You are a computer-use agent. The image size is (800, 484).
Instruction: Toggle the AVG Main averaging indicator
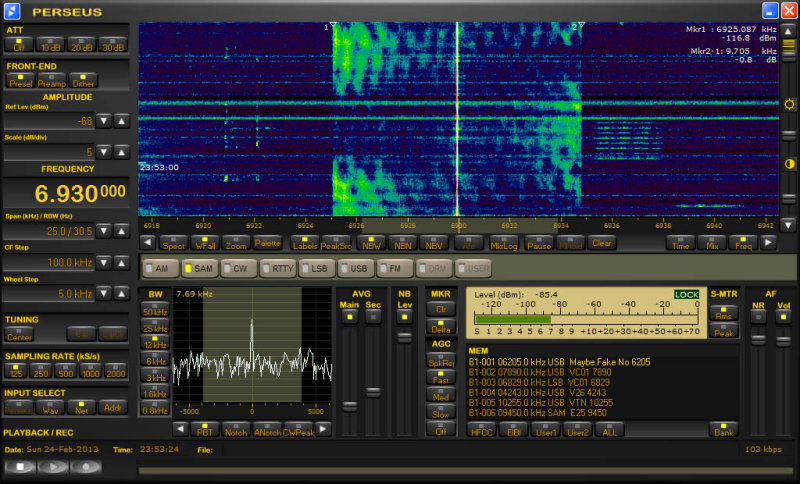[x=349, y=317]
